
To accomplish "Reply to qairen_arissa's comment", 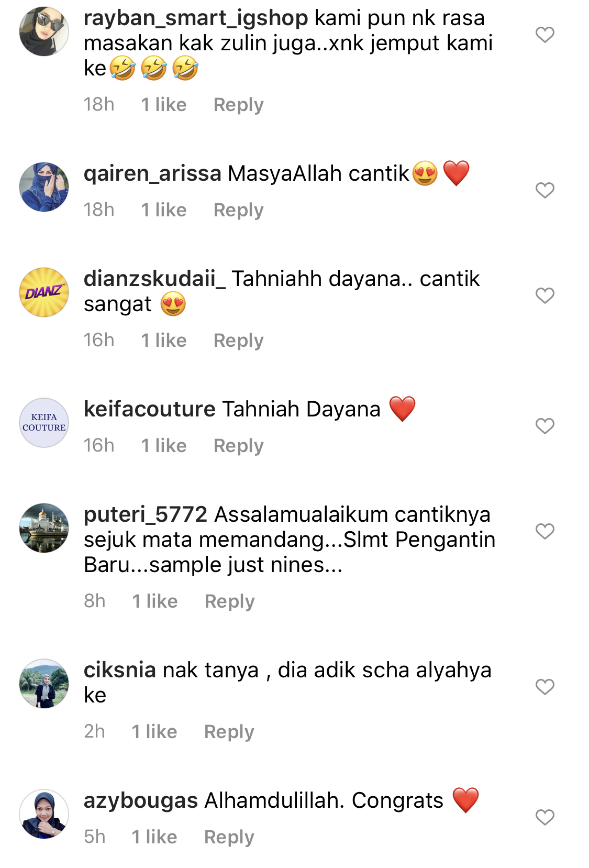I will 238,210.
